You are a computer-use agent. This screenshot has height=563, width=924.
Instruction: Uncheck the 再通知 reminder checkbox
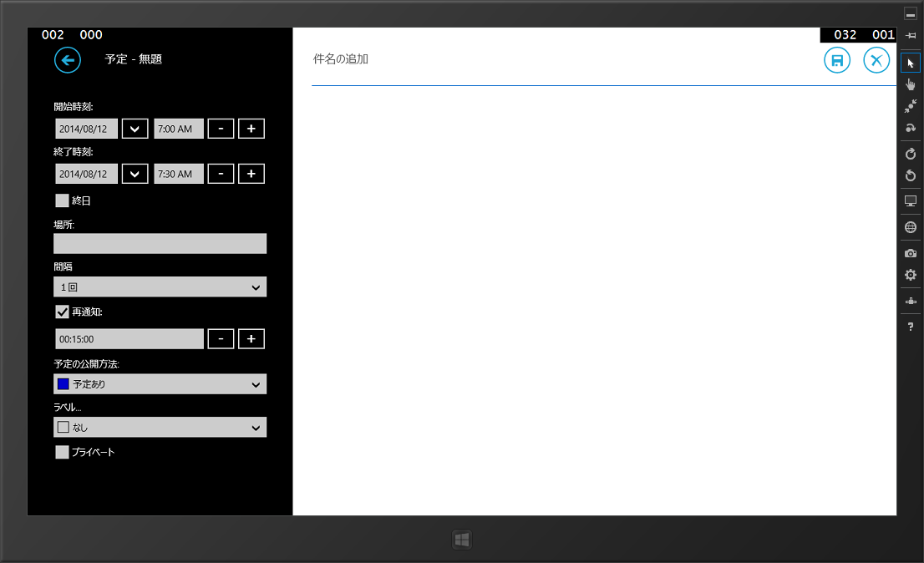[62, 312]
